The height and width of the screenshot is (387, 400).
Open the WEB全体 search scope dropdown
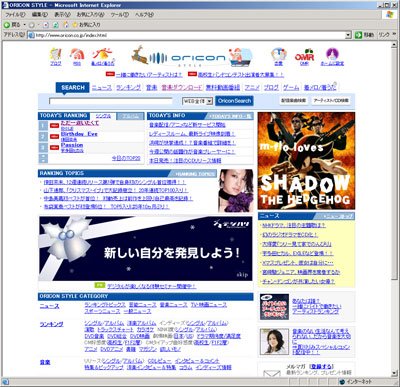[197, 101]
